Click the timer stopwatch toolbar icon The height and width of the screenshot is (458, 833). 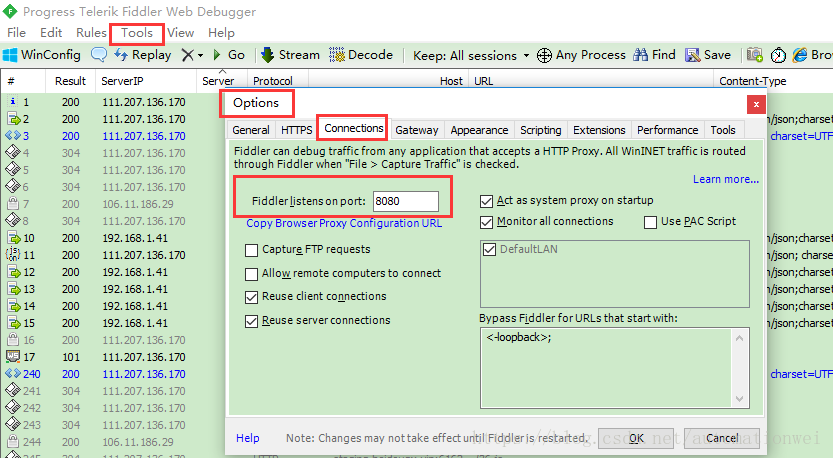point(778,55)
